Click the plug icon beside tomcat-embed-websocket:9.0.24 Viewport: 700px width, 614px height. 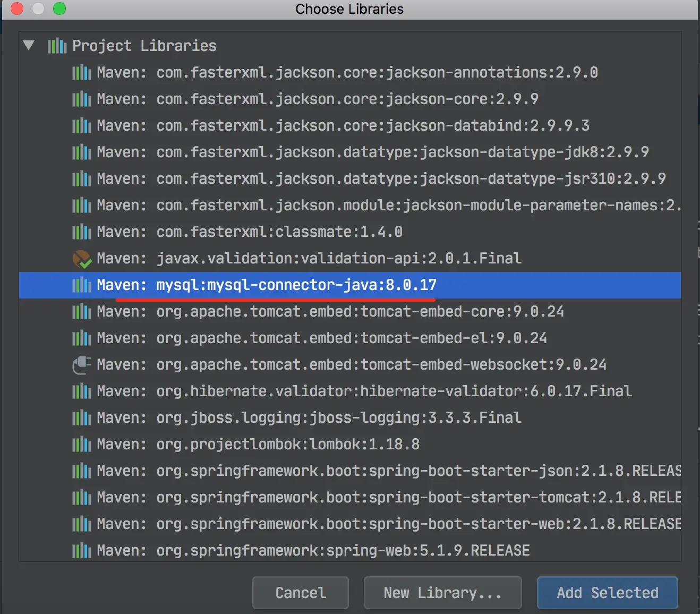pos(82,365)
